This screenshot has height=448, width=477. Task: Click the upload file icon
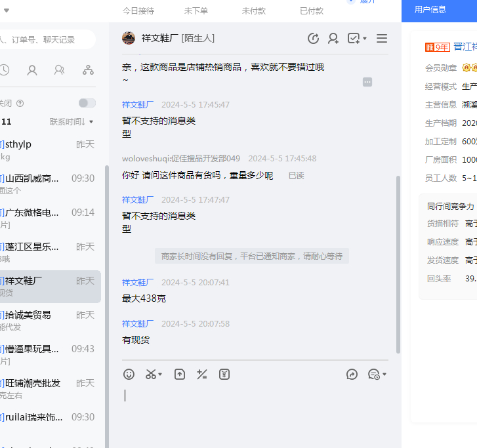180,375
